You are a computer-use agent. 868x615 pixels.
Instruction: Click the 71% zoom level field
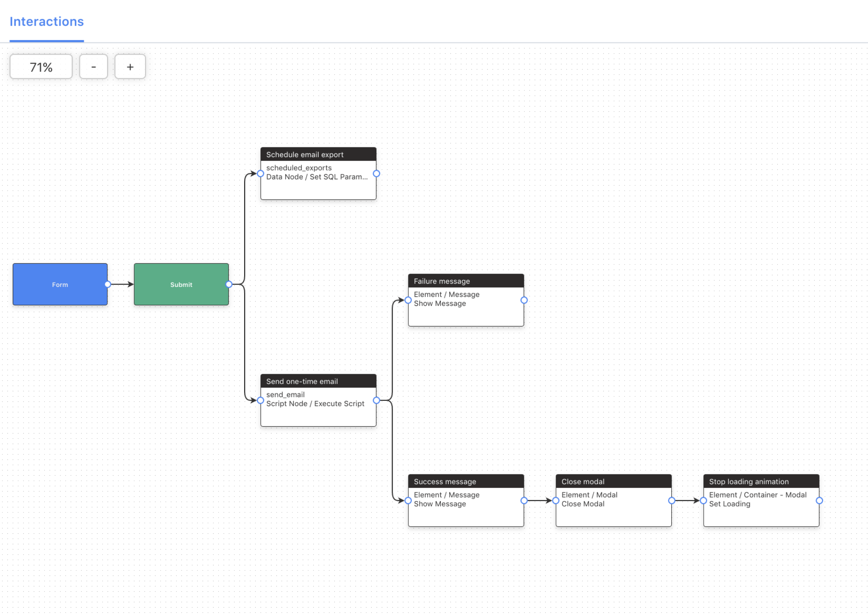point(41,67)
